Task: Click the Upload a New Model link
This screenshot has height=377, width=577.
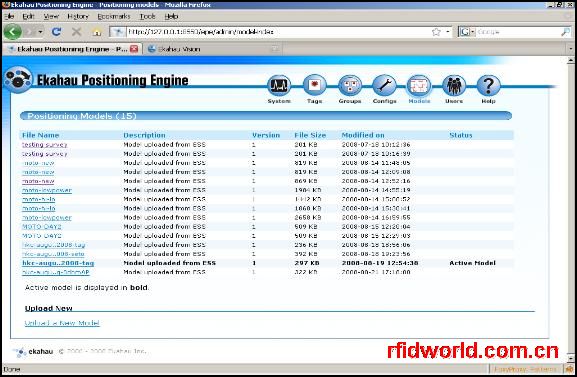Action: pyautogui.click(x=62, y=323)
